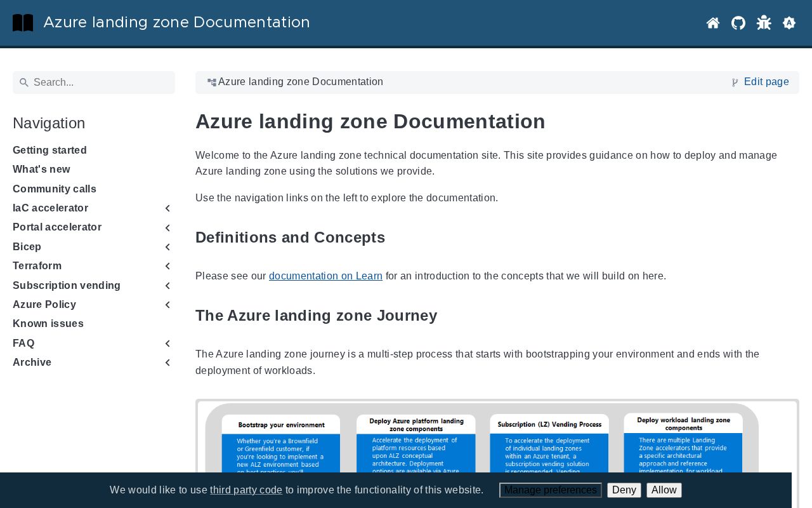Deny third party code
This screenshot has height=508, width=812.
(x=624, y=490)
